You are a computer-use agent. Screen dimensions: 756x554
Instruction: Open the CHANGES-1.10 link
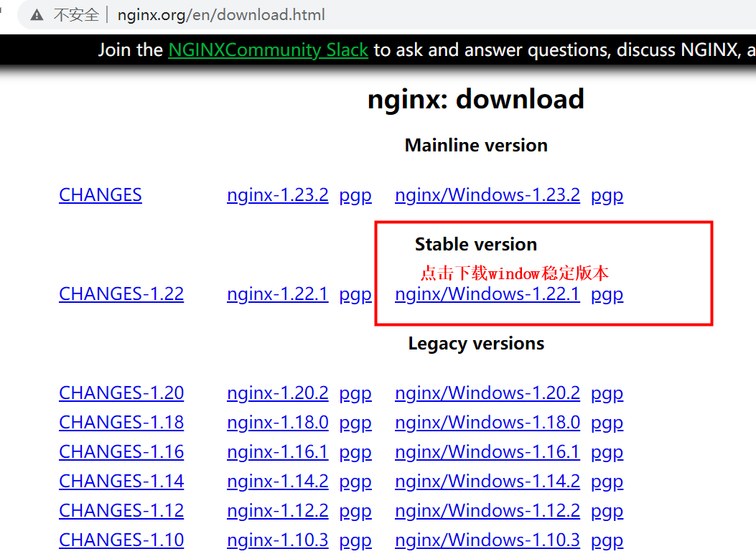pyautogui.click(x=121, y=540)
